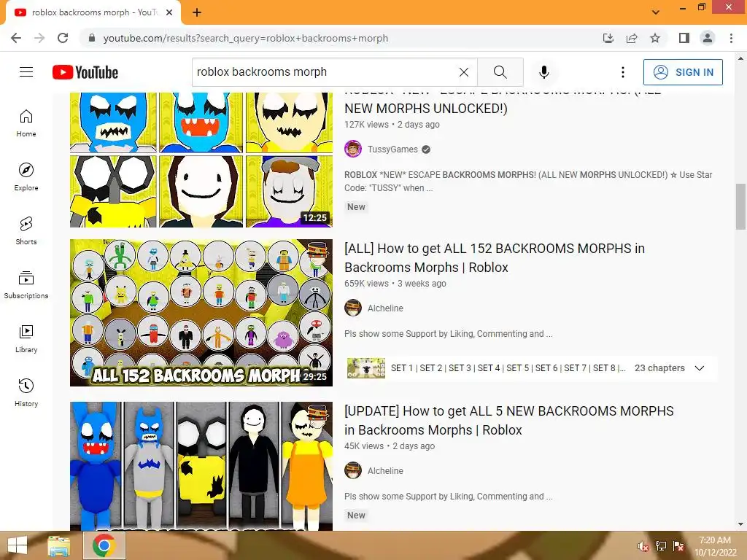Click the install app icon in address bar
Image resolution: width=747 pixels, height=560 pixels.
click(608, 38)
